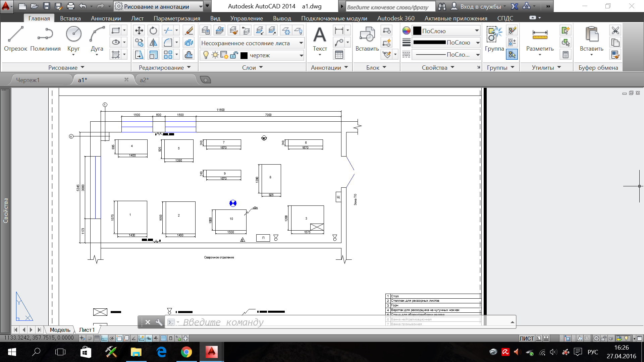The image size is (644, 362).
Task: Click the Stretch tool icon
Action: coord(139,55)
